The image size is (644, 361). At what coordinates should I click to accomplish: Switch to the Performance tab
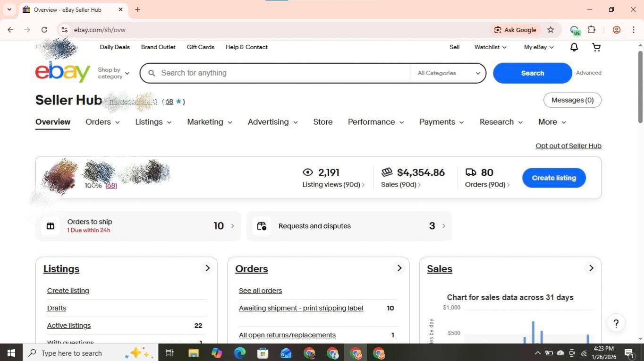[372, 122]
